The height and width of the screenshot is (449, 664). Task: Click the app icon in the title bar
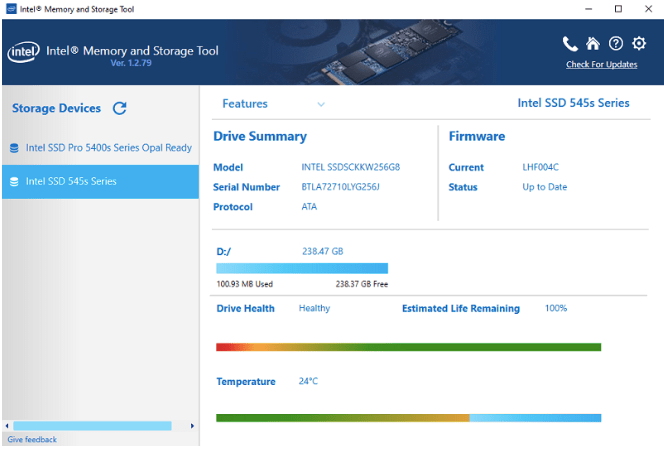11,9
